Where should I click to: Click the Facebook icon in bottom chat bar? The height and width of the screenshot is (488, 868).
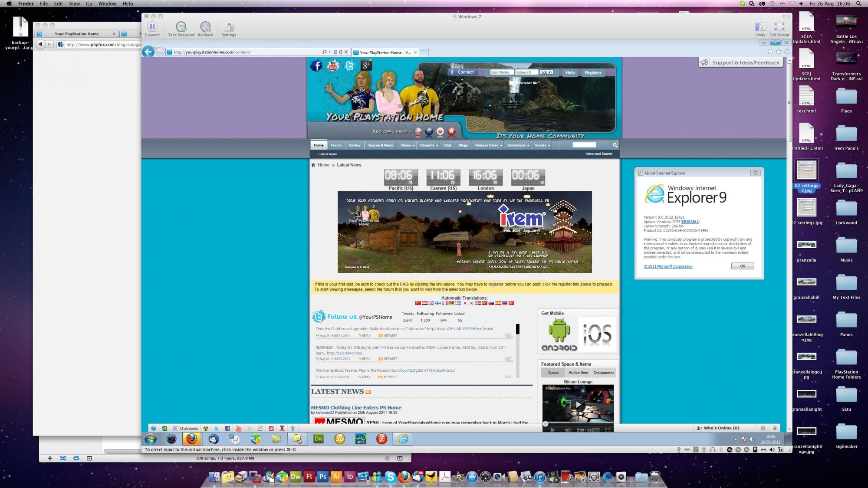click(x=227, y=428)
